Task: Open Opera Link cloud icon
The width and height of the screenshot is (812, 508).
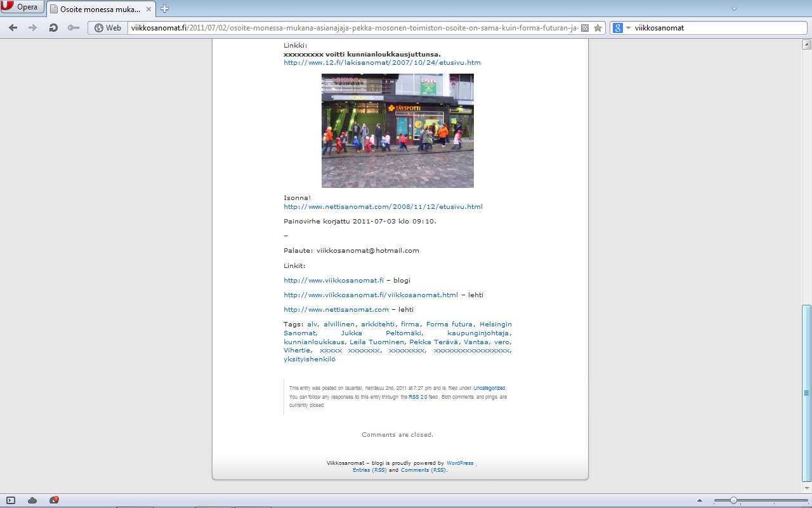Action: 32,500
